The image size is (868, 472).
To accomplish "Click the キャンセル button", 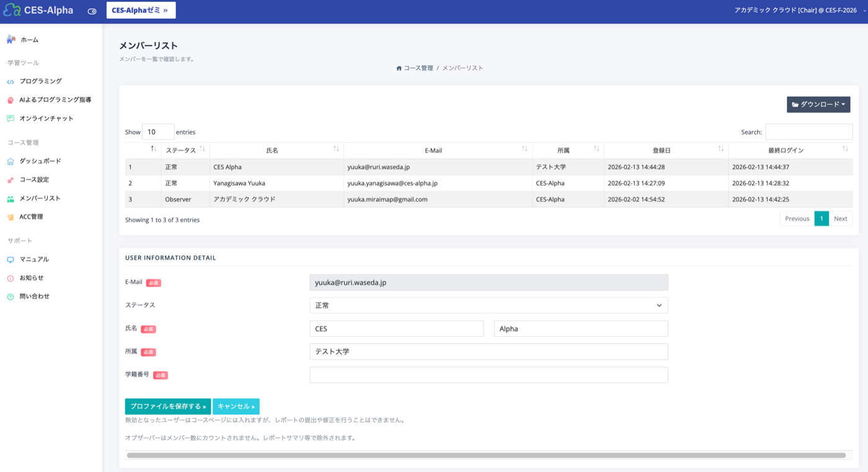I will pos(236,406).
